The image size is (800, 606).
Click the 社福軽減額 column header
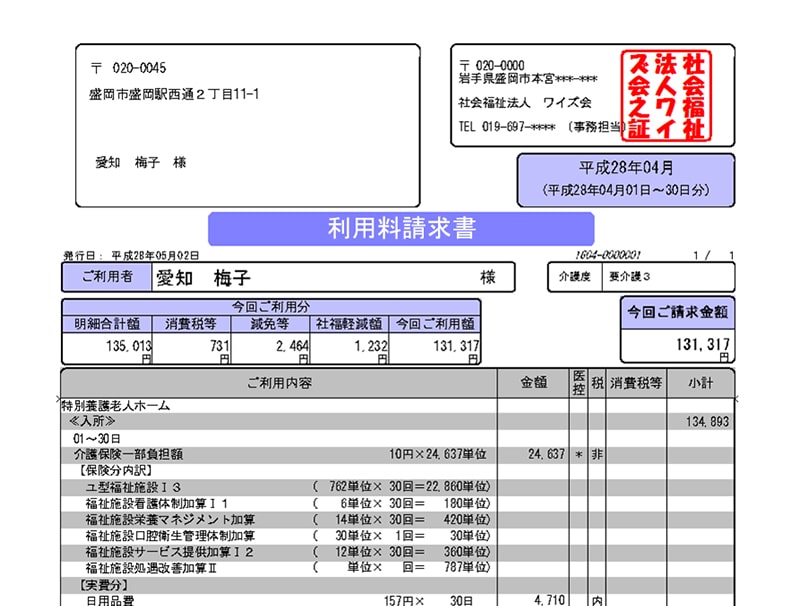(x=349, y=324)
